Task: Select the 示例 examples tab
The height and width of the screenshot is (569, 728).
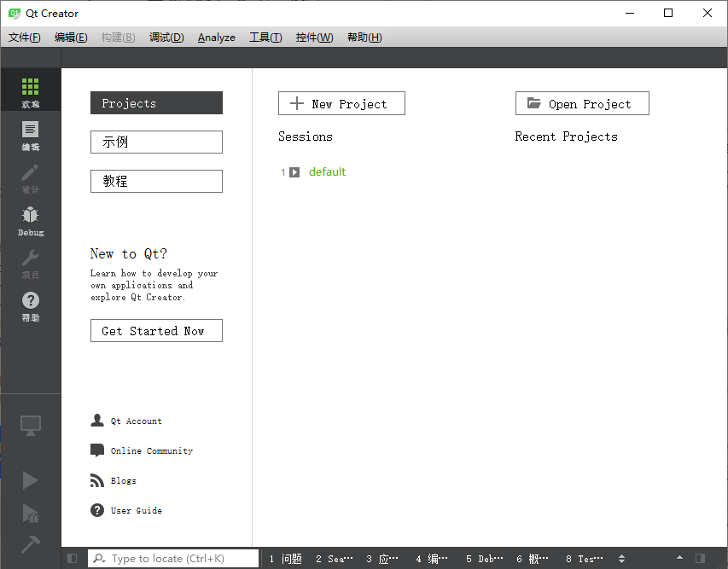Action: pyautogui.click(x=156, y=142)
